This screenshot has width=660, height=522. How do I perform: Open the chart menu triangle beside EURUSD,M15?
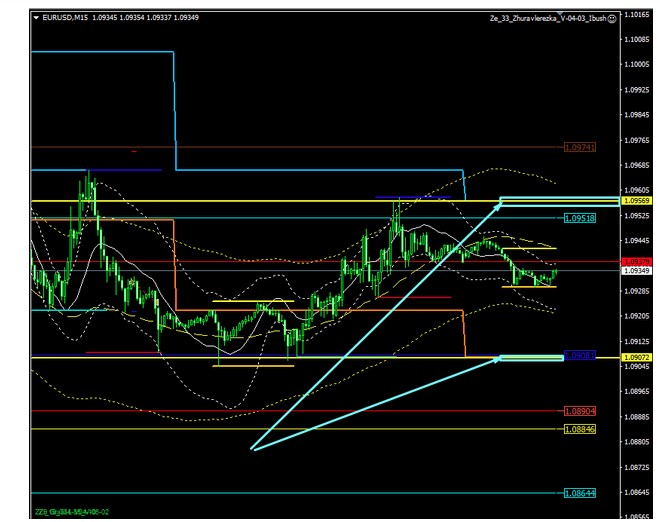(x=36, y=18)
